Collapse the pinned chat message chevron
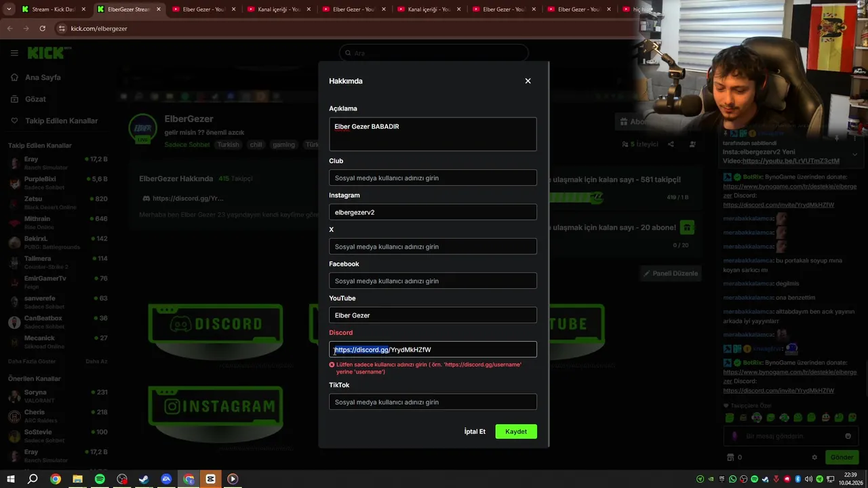This screenshot has height=488, width=868. 854,155
